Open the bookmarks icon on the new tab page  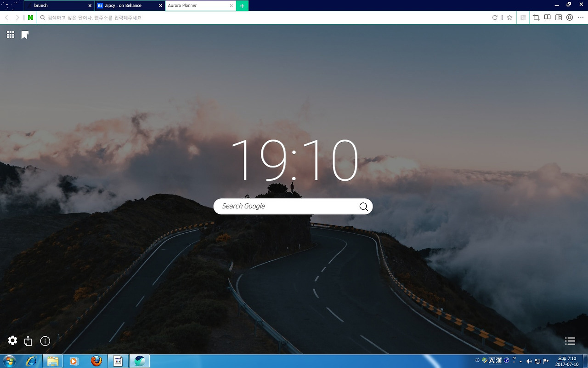point(25,35)
